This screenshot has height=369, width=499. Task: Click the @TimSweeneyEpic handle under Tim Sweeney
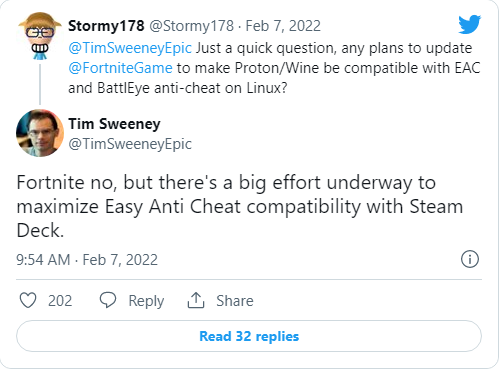[130, 144]
